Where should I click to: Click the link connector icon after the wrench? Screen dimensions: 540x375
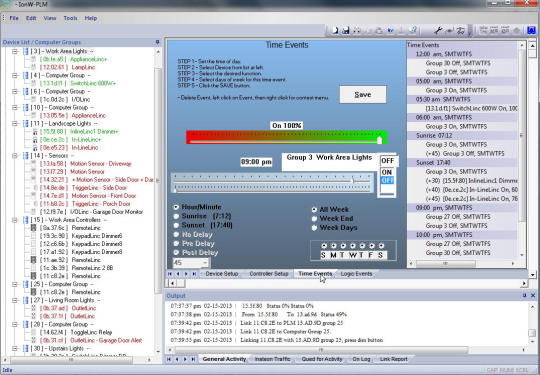tap(449, 31)
